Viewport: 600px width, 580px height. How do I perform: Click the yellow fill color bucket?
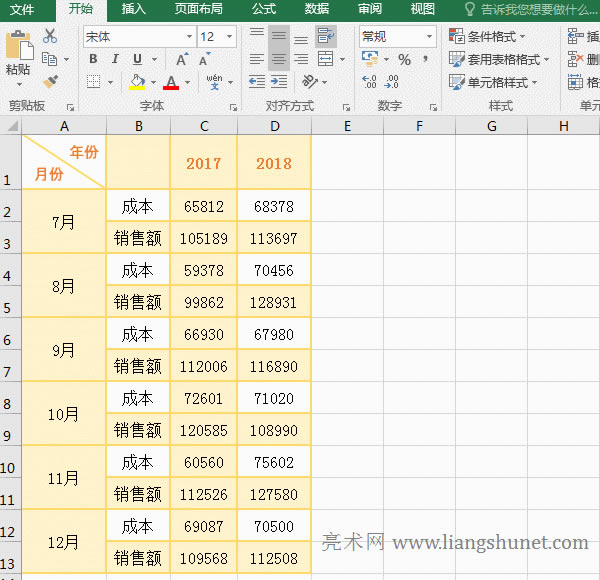(137, 82)
